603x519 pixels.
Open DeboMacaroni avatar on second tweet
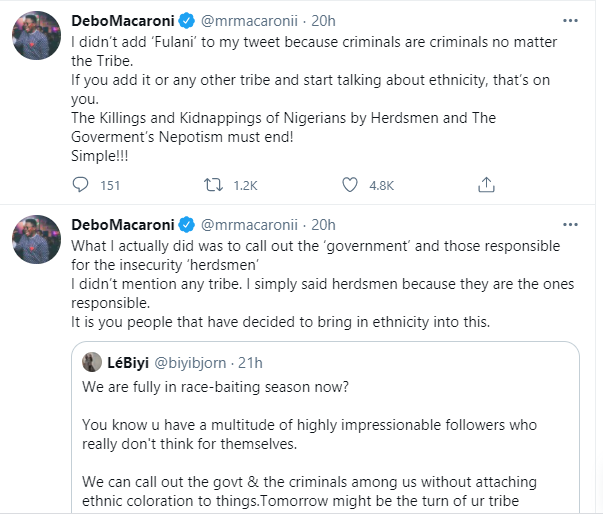pos(37,242)
